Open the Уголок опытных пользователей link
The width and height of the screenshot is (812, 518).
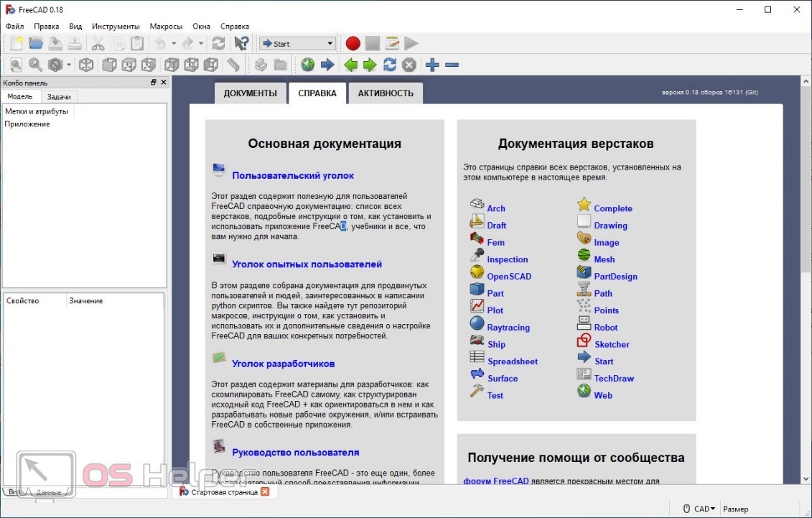(307, 264)
